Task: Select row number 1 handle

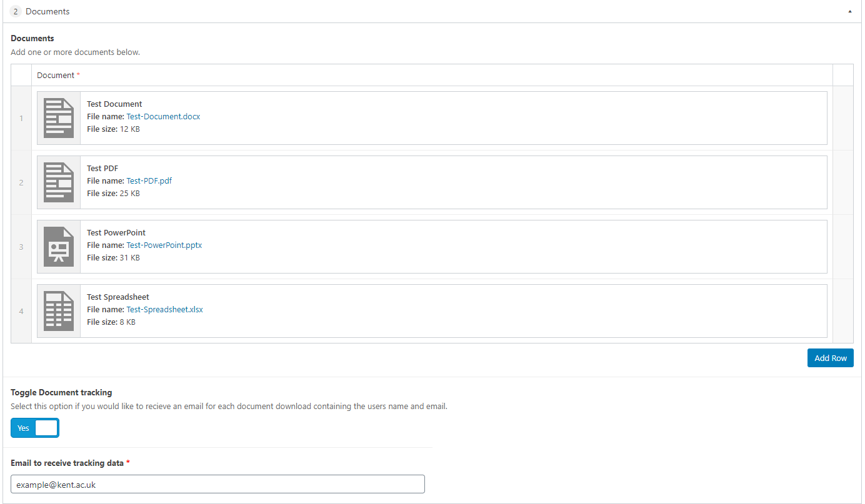Action: (21, 118)
